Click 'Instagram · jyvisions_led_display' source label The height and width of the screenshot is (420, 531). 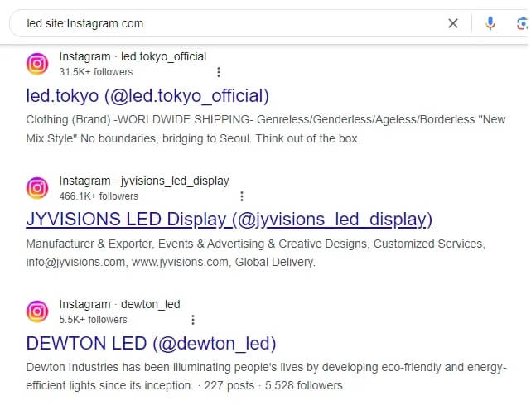point(144,181)
